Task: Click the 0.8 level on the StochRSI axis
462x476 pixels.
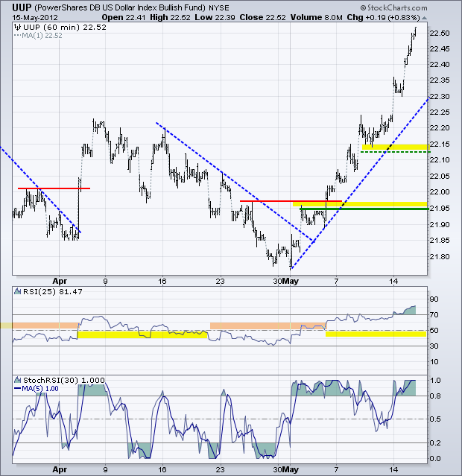Action: pos(434,396)
